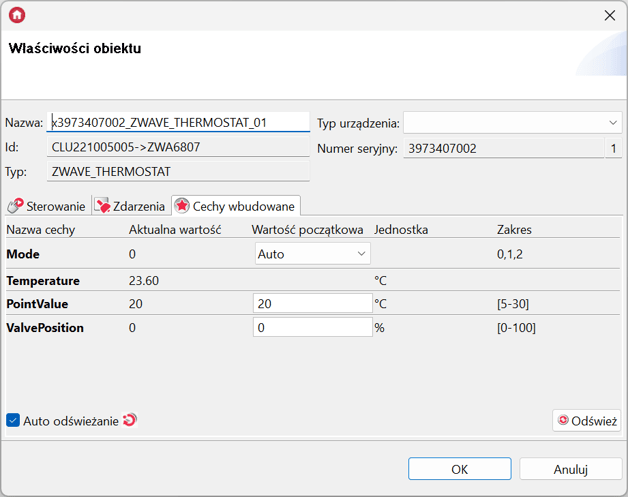628x497 pixels.
Task: Select the ValvePosition initial value field
Action: point(312,327)
